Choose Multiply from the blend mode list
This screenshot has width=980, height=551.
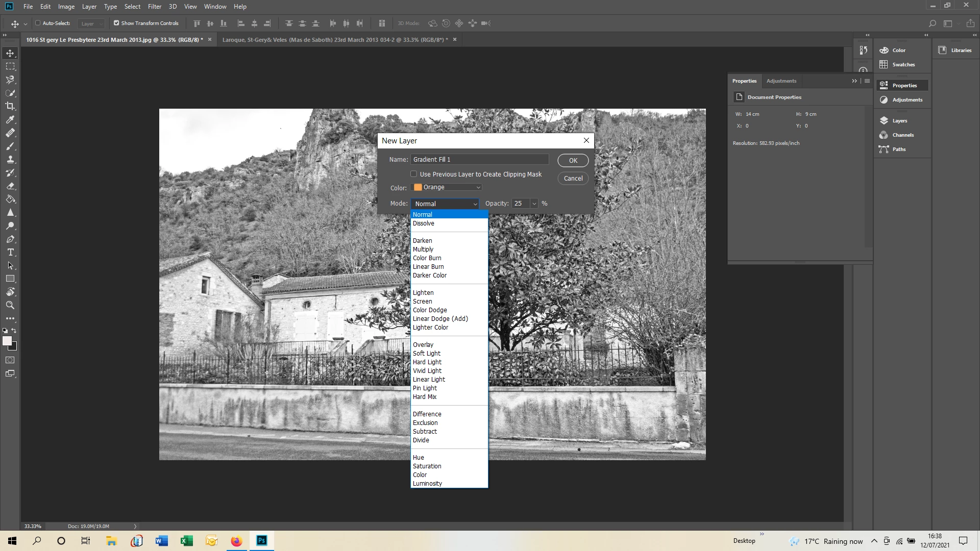pyautogui.click(x=423, y=249)
